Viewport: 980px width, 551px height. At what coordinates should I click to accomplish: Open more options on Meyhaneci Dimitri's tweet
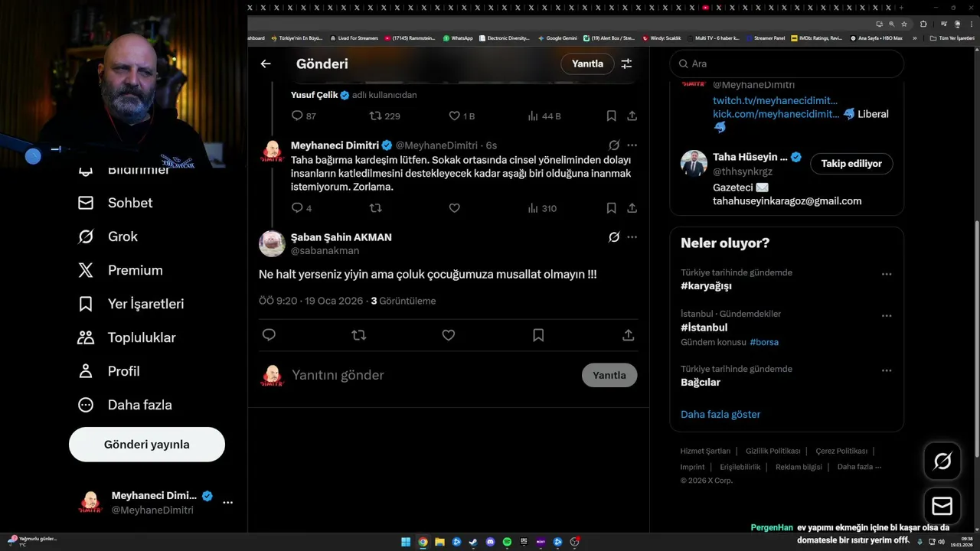click(x=632, y=145)
